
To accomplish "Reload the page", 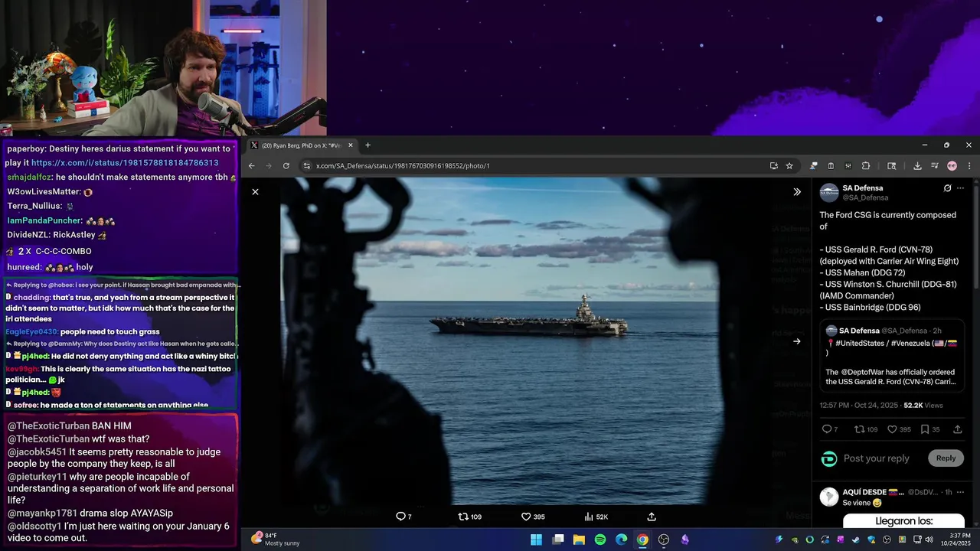I will tap(286, 165).
